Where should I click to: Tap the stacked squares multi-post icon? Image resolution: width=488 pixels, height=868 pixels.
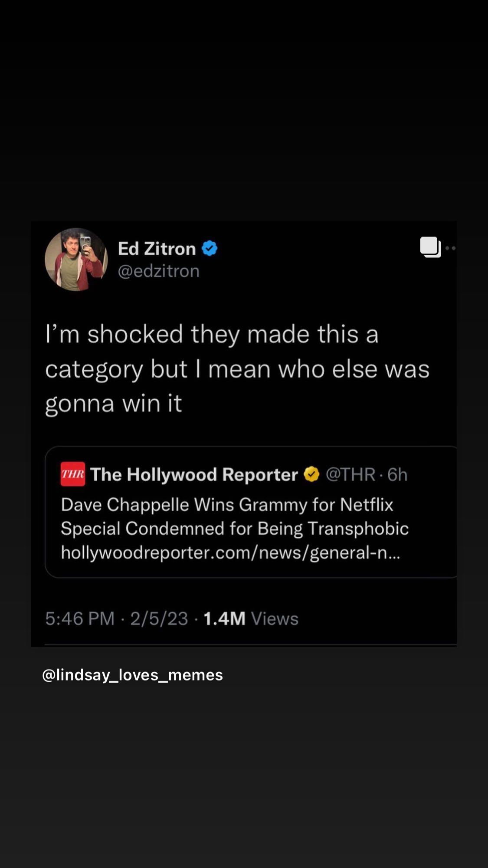point(430,247)
